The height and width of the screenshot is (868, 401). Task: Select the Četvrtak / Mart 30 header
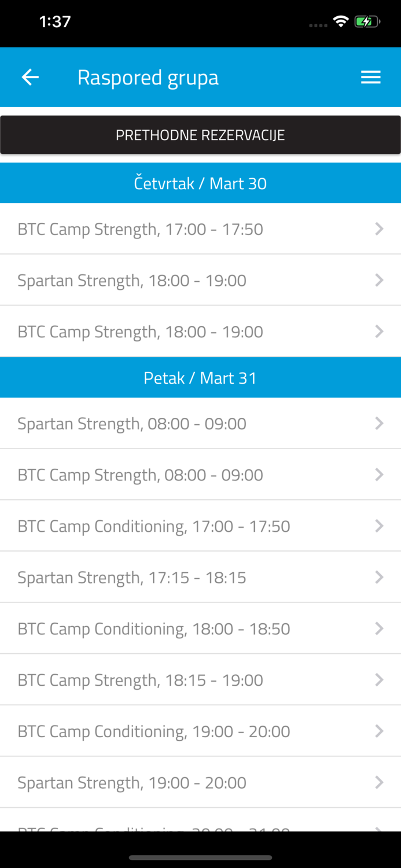coord(200,182)
